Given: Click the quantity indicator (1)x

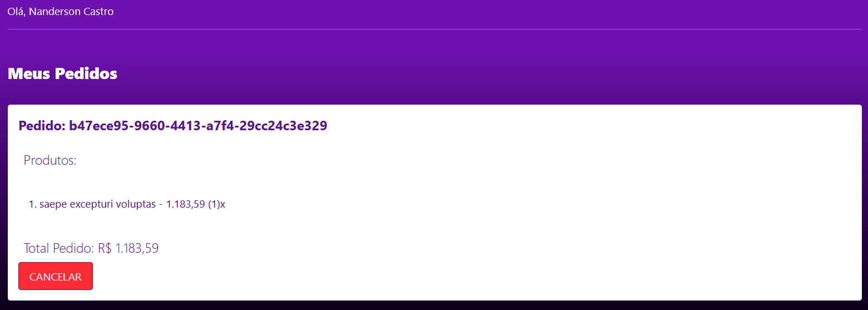Looking at the screenshot, I should (x=217, y=204).
